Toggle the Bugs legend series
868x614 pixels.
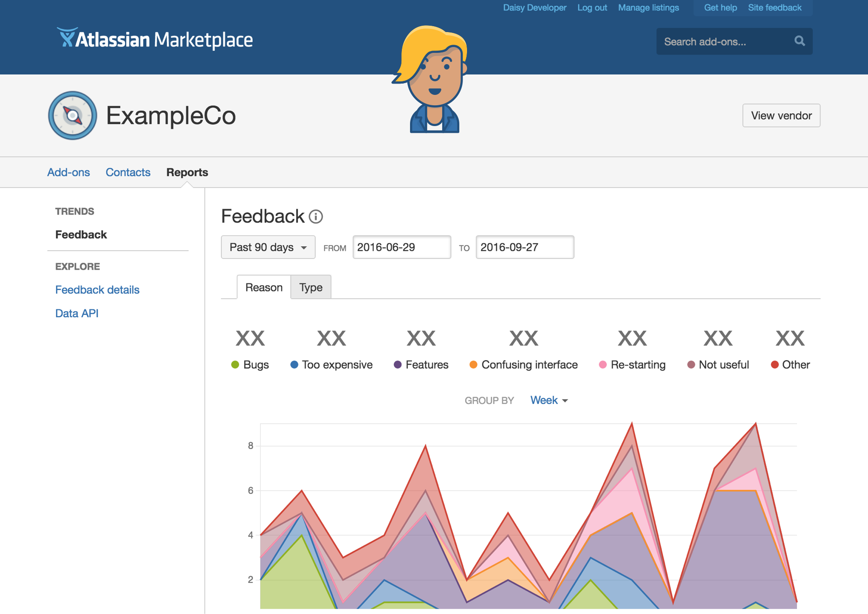pos(250,365)
